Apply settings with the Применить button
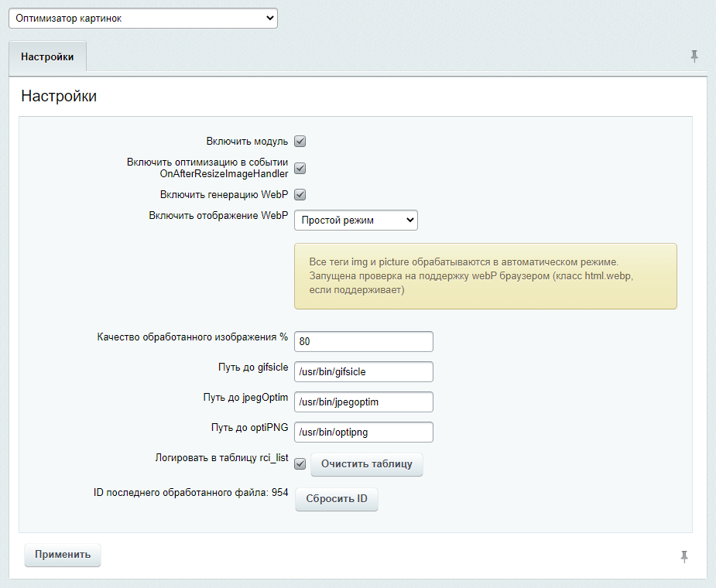The image size is (716, 588). [x=63, y=555]
